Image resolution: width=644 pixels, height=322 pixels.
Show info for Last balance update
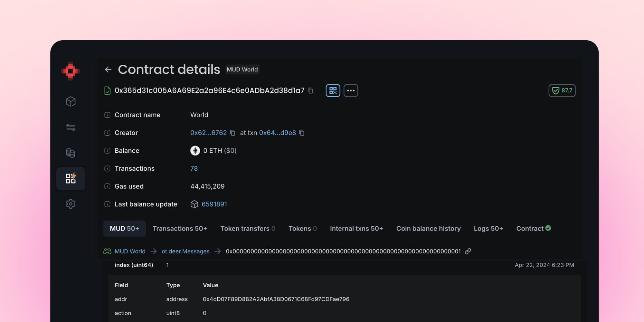point(108,204)
